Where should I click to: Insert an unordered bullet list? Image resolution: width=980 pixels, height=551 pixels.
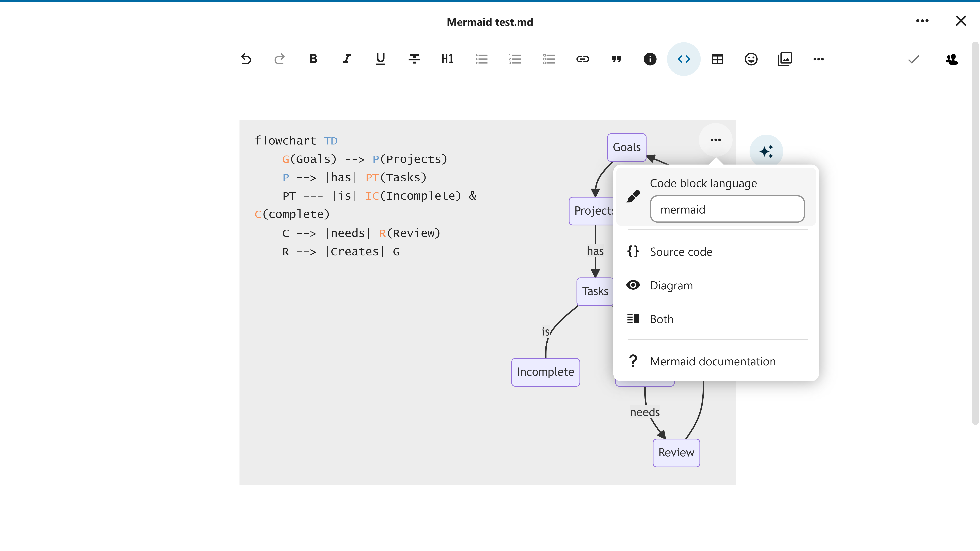click(x=482, y=59)
